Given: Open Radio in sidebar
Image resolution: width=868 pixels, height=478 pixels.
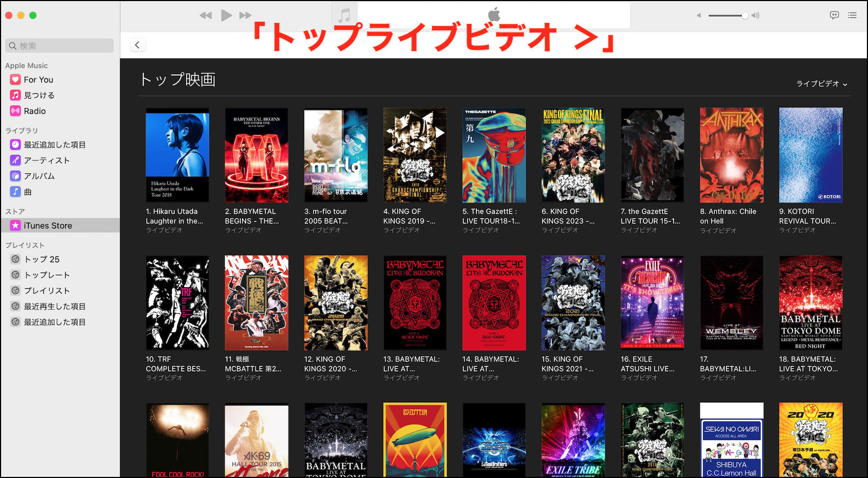Looking at the screenshot, I should (60, 111).
